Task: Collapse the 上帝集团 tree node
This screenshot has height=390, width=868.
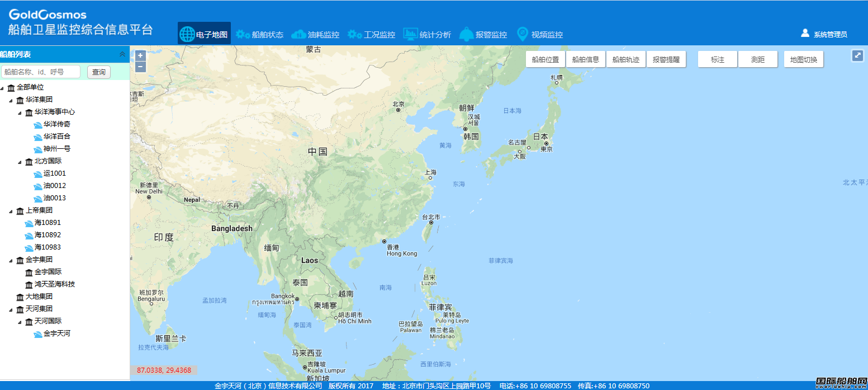Action: [x=11, y=211]
